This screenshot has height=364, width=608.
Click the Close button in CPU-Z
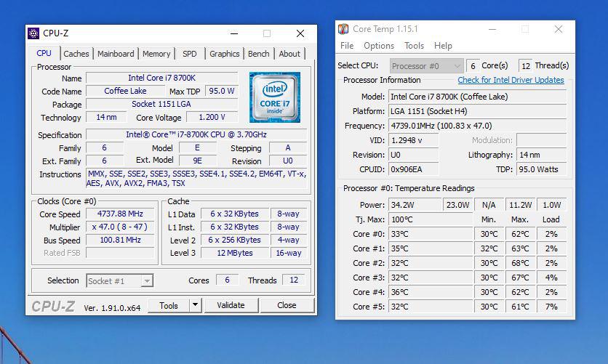tap(287, 305)
